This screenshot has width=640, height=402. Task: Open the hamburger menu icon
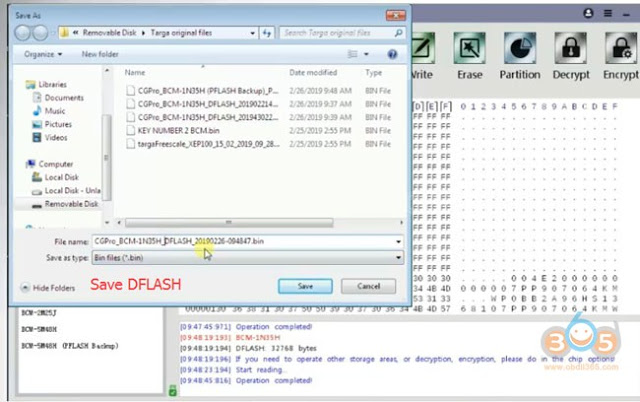(608, 13)
